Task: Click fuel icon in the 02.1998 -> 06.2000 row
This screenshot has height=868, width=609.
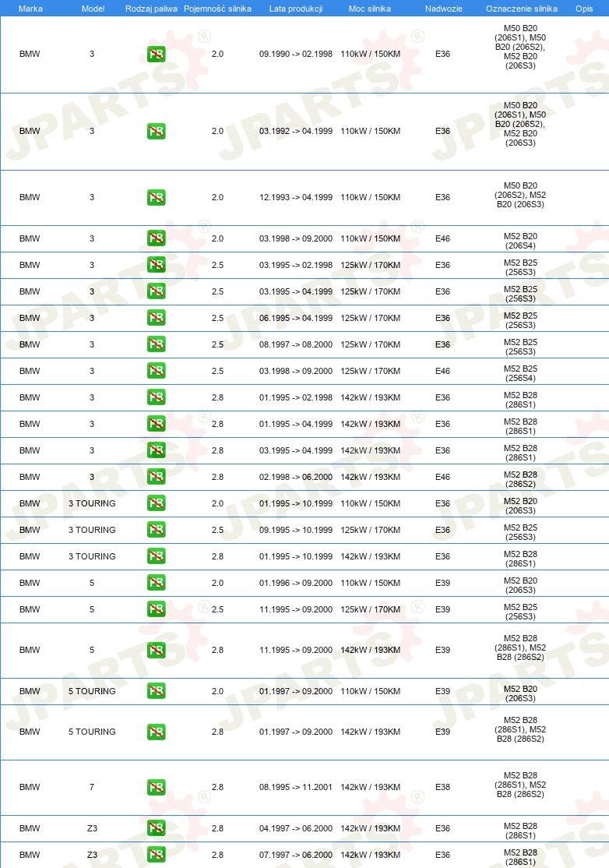Action: click(x=157, y=477)
